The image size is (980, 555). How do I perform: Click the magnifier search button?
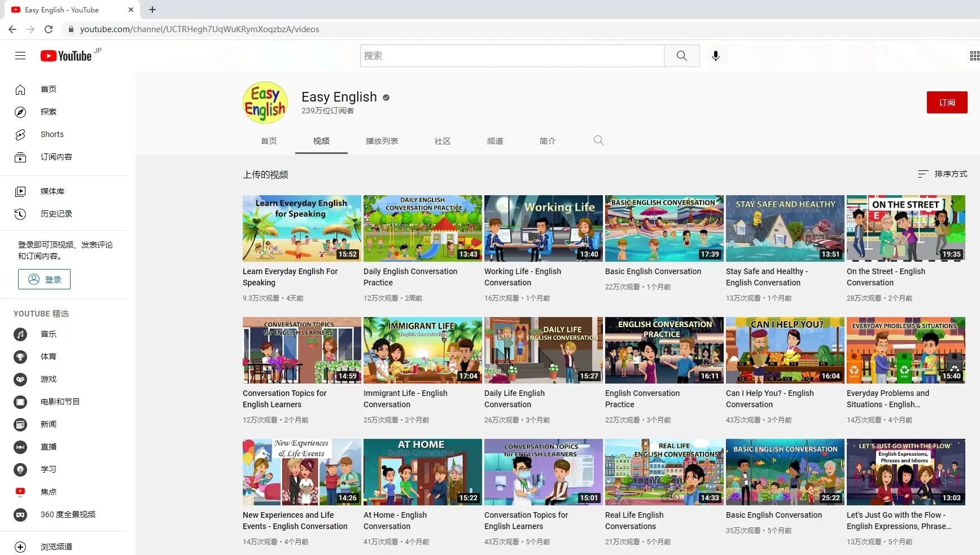pos(681,56)
